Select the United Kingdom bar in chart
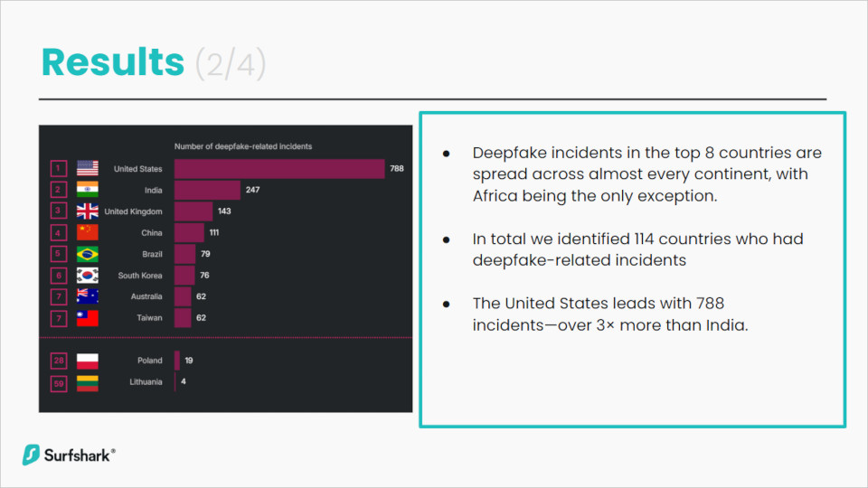 click(193, 211)
